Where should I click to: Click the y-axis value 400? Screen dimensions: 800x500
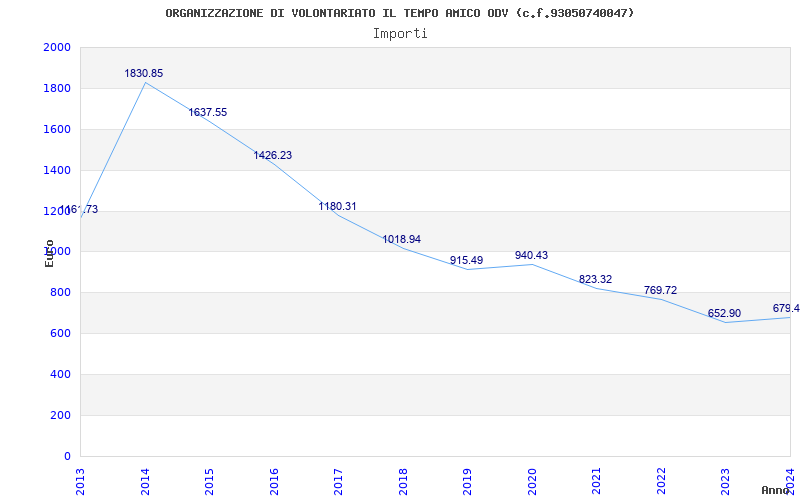(60, 374)
